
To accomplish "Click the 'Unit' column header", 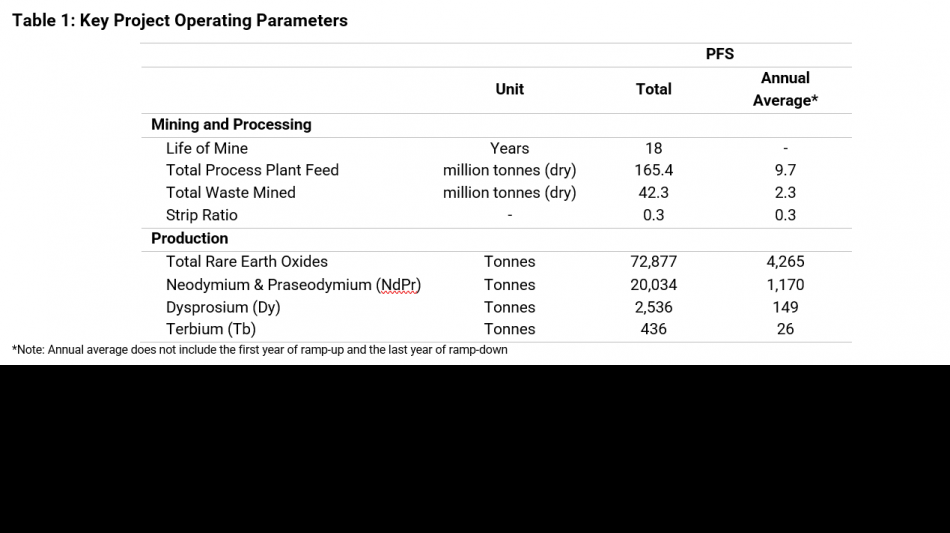I will click(x=510, y=89).
